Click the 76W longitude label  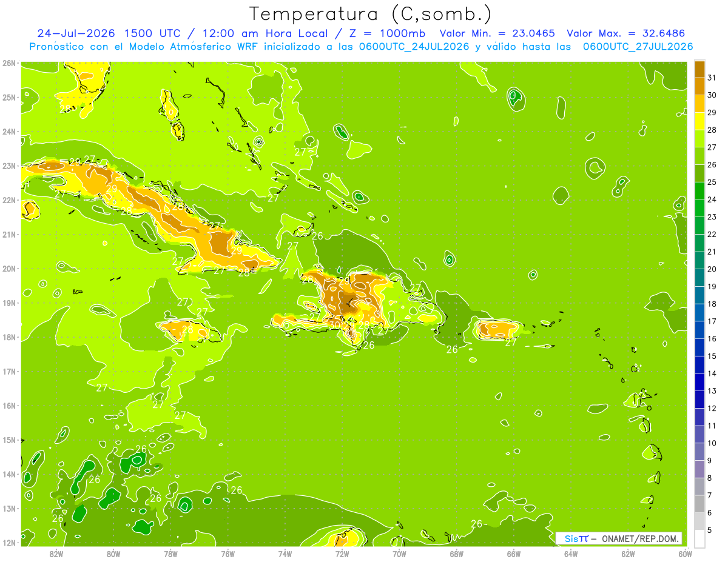click(227, 554)
